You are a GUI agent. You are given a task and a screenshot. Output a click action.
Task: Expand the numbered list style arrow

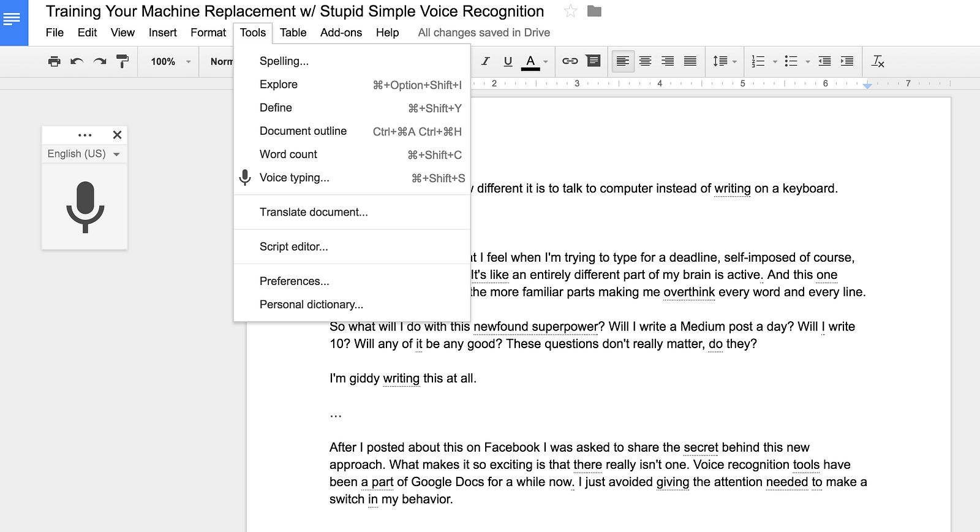775,61
